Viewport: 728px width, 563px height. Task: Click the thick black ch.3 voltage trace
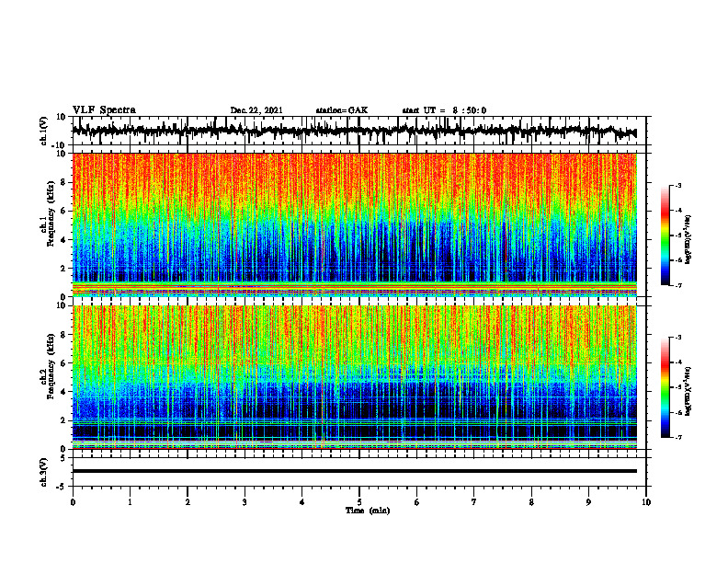(x=355, y=471)
